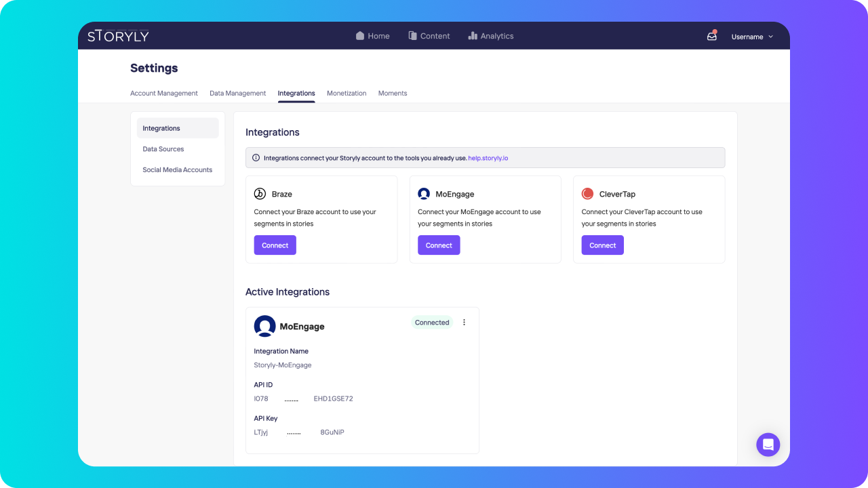Click the Settings page title

(154, 68)
